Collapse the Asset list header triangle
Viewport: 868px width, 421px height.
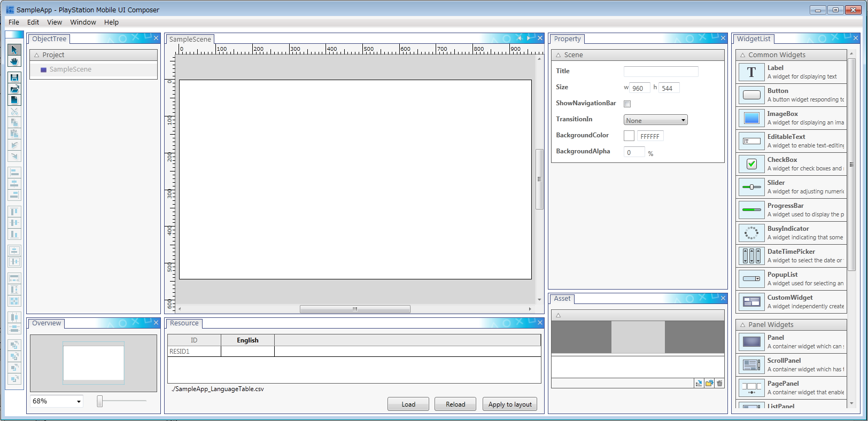[559, 315]
